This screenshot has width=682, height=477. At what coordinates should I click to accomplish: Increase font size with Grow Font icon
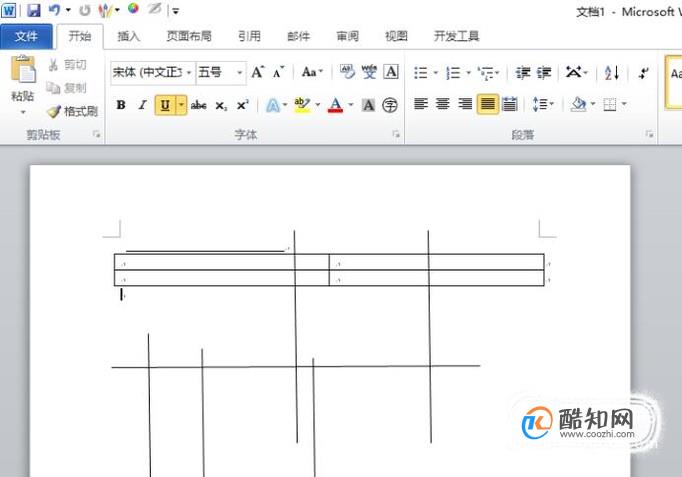click(x=257, y=72)
